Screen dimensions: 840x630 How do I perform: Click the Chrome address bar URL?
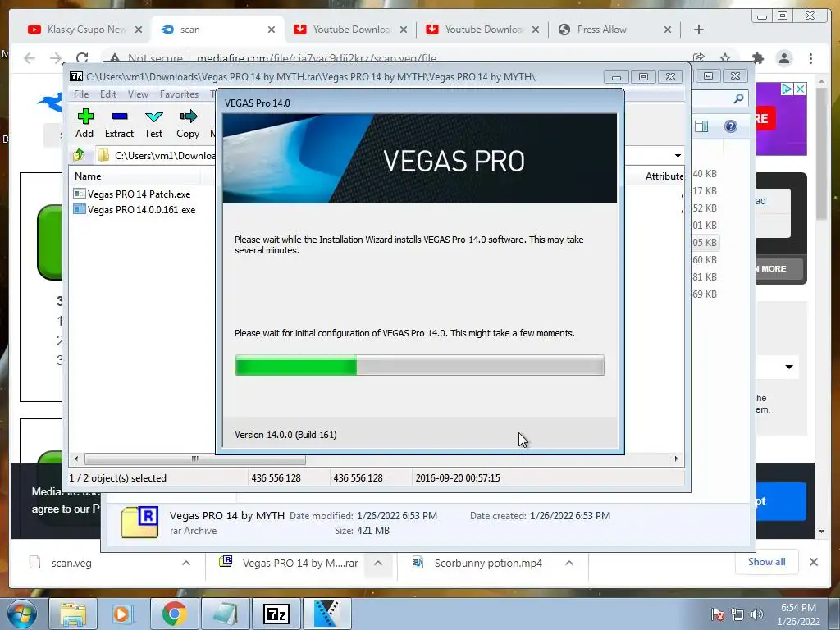316,58
